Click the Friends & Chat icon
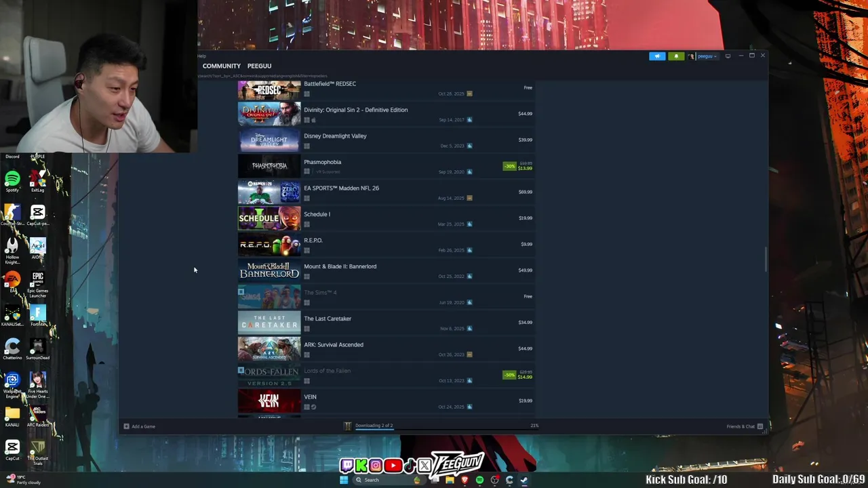 (x=760, y=426)
